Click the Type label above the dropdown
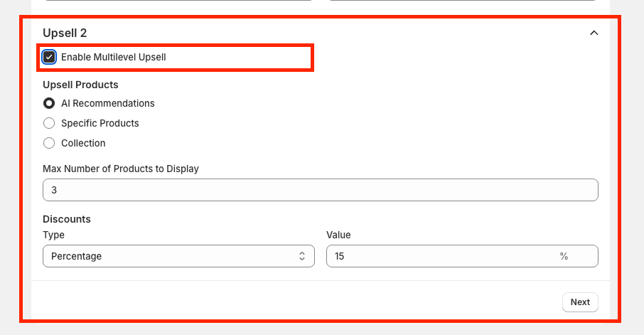Viewport: 644px width, 335px height. coord(53,235)
